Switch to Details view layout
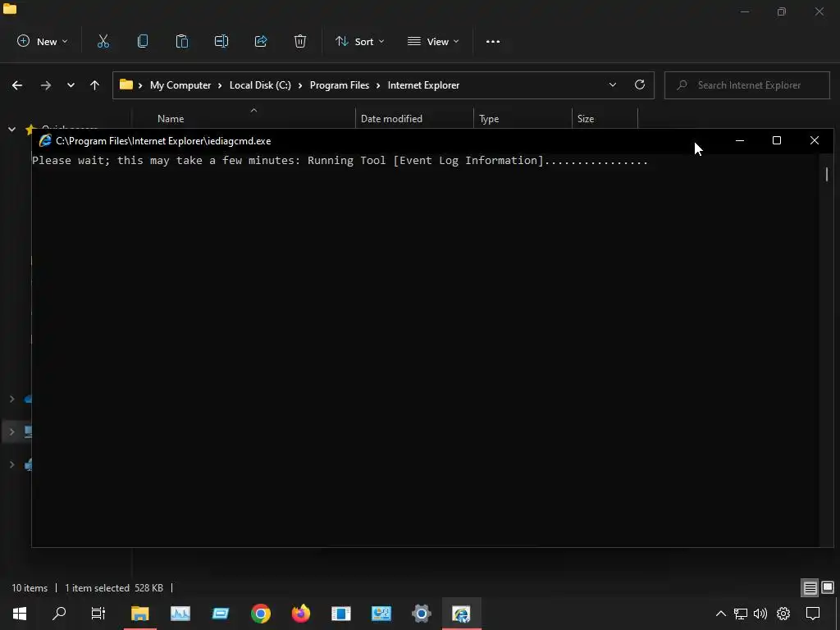Screen dimensions: 840x630 [810, 587]
